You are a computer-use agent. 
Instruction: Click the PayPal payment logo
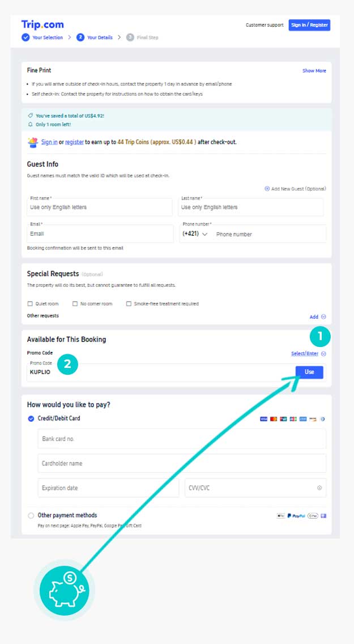[296, 516]
